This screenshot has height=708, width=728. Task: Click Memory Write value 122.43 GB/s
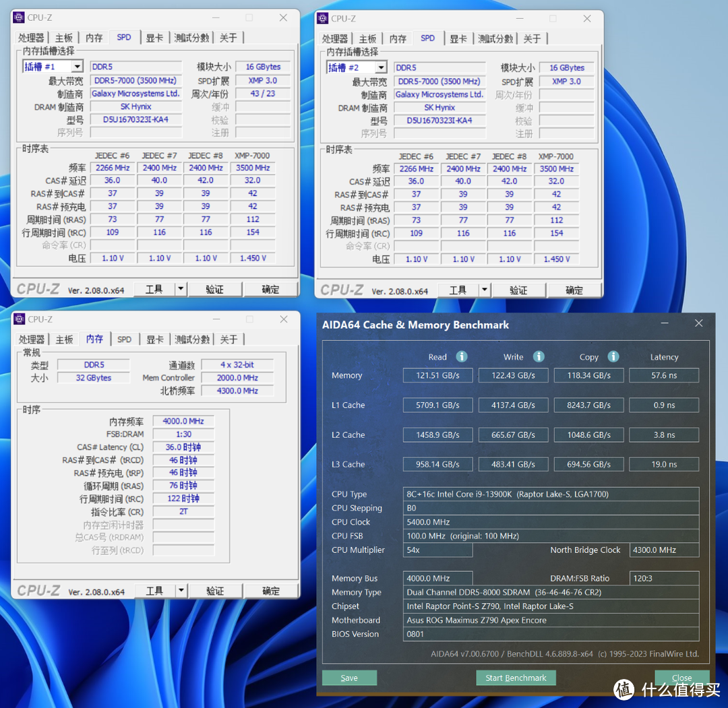513,375
